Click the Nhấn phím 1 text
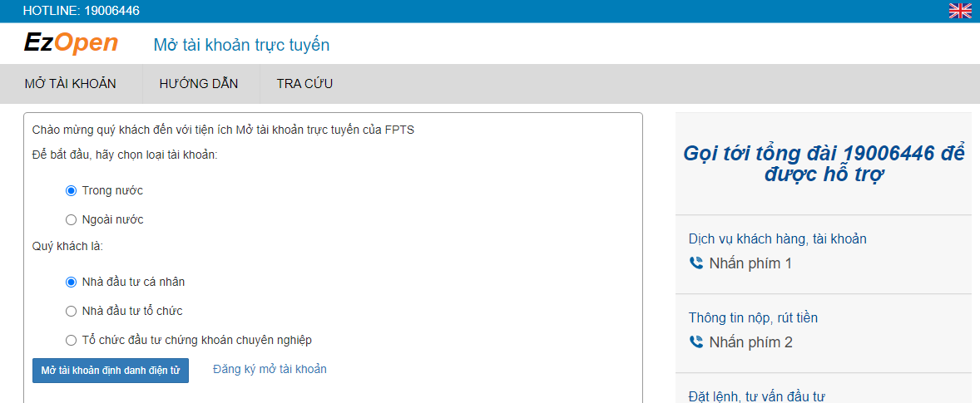This screenshot has height=403, width=980. click(x=750, y=263)
